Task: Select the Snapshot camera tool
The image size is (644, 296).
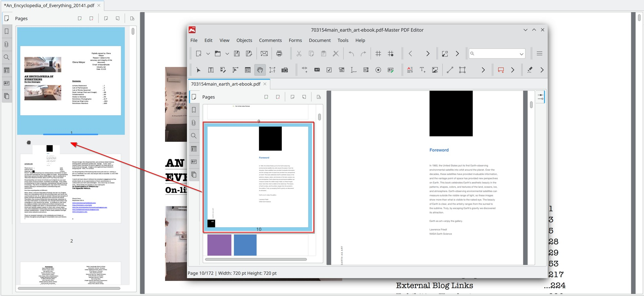Action: coord(285,70)
